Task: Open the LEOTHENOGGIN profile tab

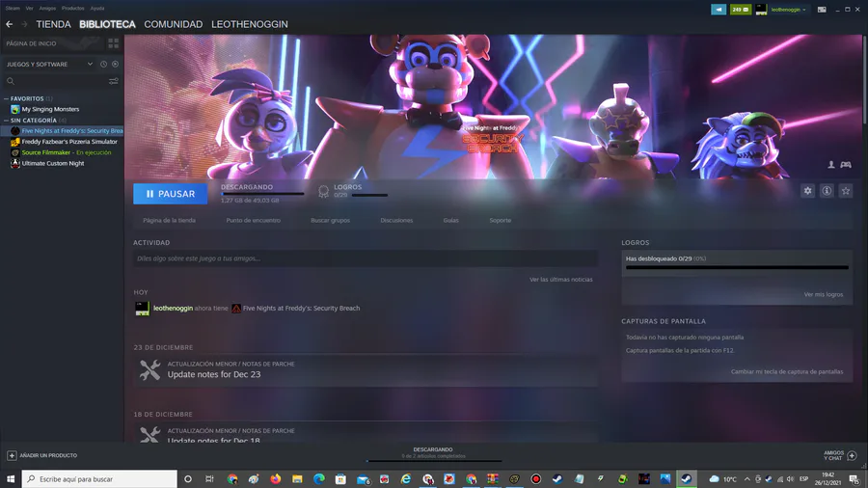Action: [x=250, y=24]
